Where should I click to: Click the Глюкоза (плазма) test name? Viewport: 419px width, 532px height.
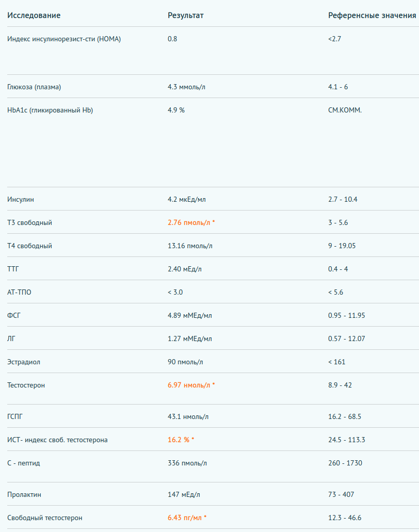(34, 87)
